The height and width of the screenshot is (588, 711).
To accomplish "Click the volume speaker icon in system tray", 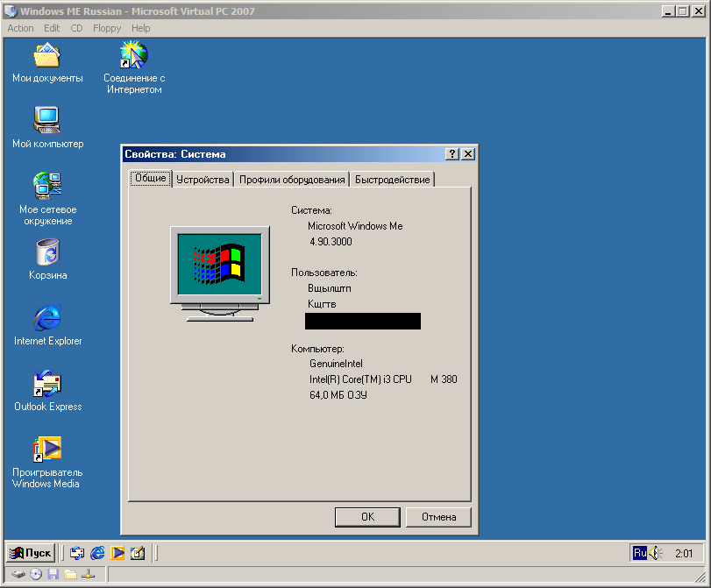I will (655, 553).
